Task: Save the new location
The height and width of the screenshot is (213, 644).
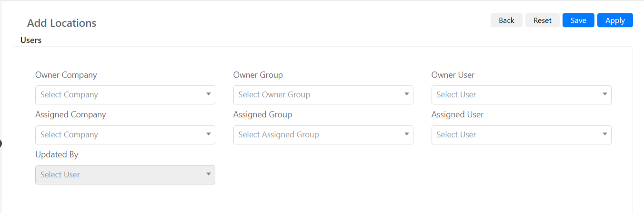Action: click(x=578, y=20)
